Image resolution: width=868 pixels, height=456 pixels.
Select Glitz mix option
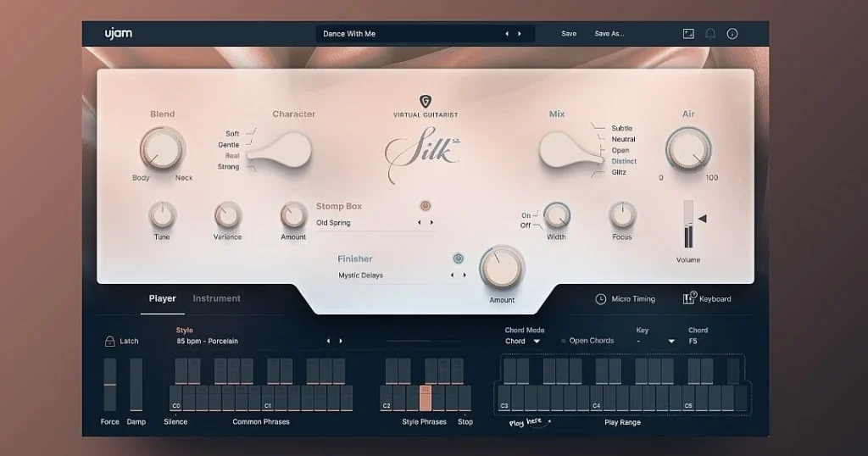pos(619,172)
